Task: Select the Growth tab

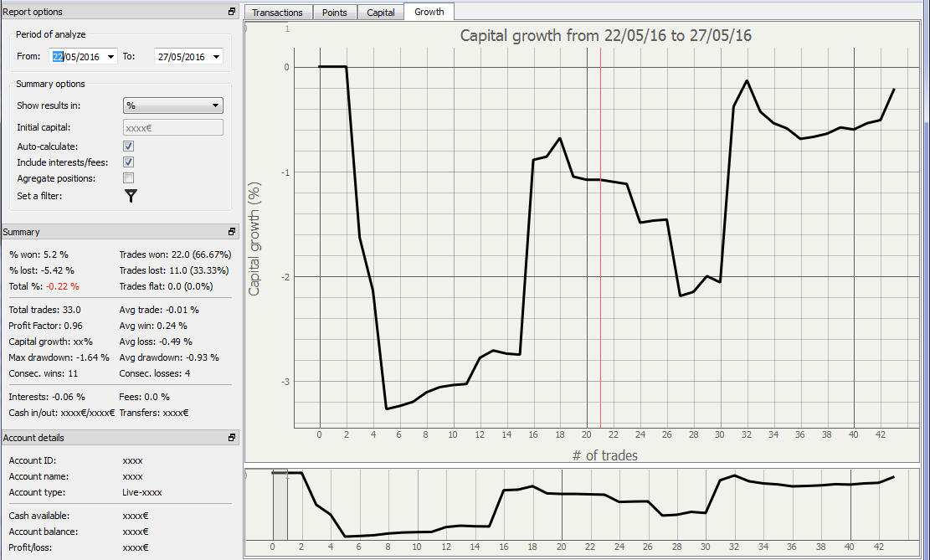Action: coord(429,12)
